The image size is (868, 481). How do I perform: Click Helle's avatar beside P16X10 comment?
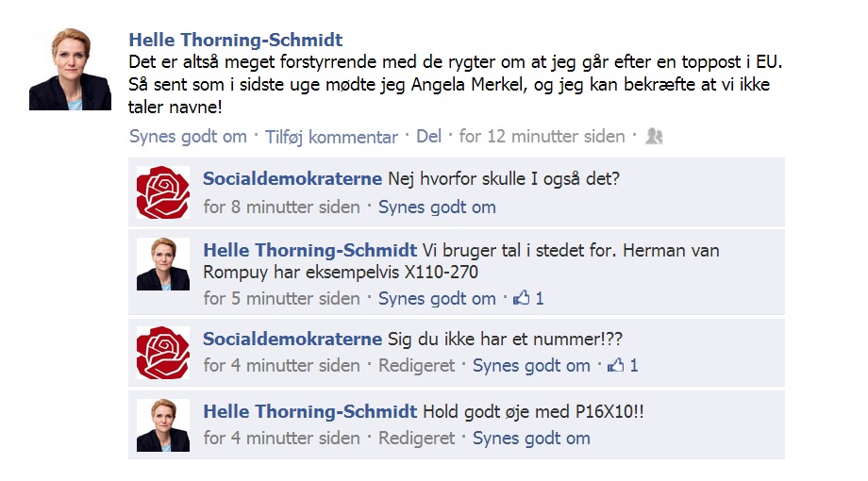click(163, 425)
